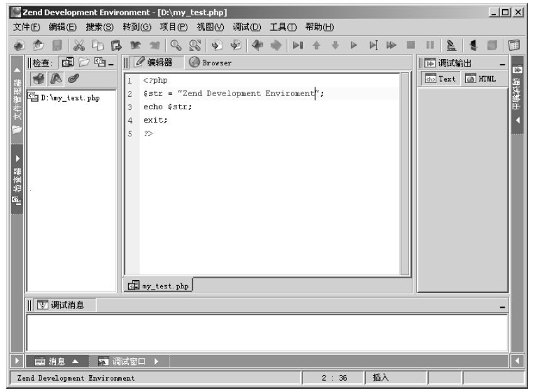Image resolution: width=533 pixels, height=392 pixels.
Task: Click the Step Out up-arrow icon
Action: 317,45
